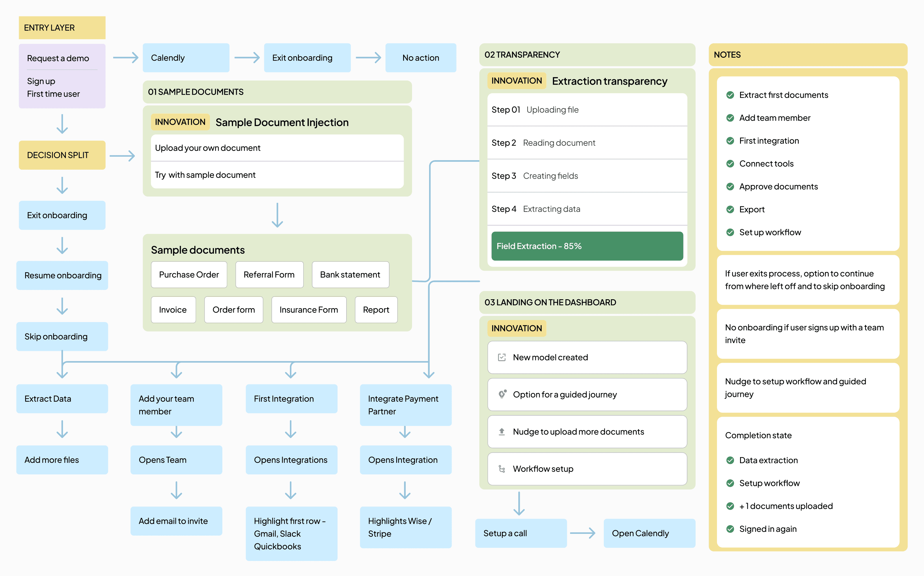This screenshot has height=576, width=924.
Task: Click arrow right of DECISION SPLIT box
Action: click(122, 156)
